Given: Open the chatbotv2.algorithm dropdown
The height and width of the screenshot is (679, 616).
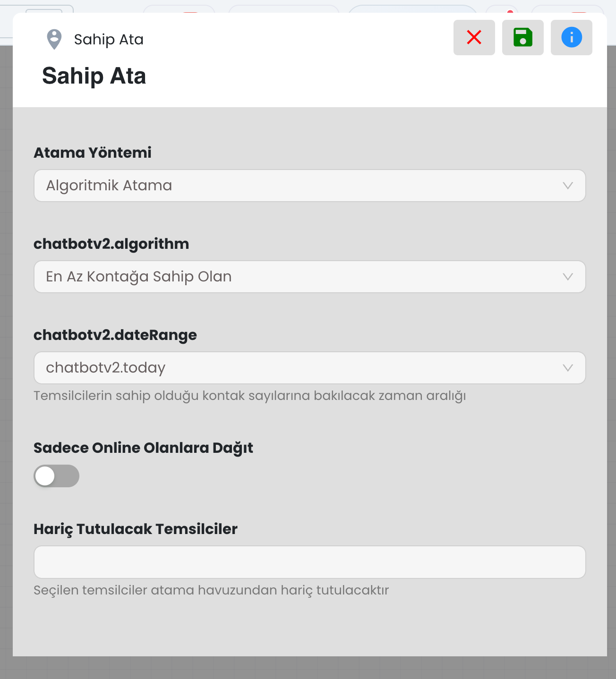Looking at the screenshot, I should point(309,277).
